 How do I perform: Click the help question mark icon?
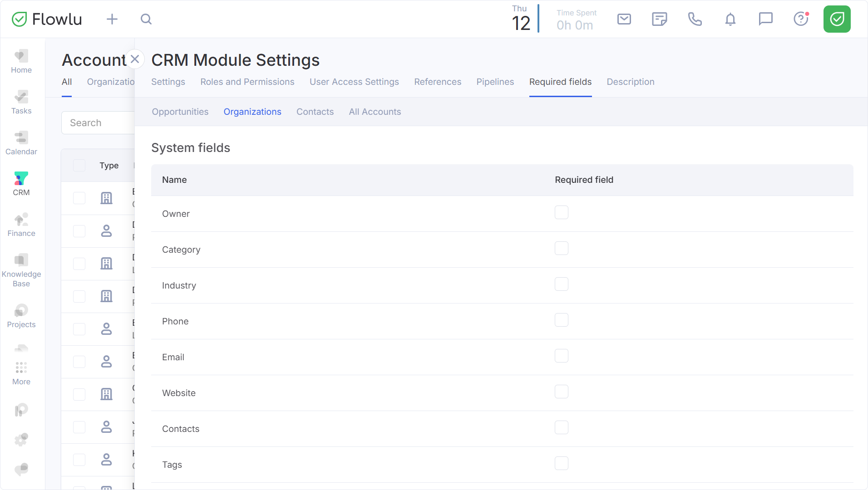point(801,19)
